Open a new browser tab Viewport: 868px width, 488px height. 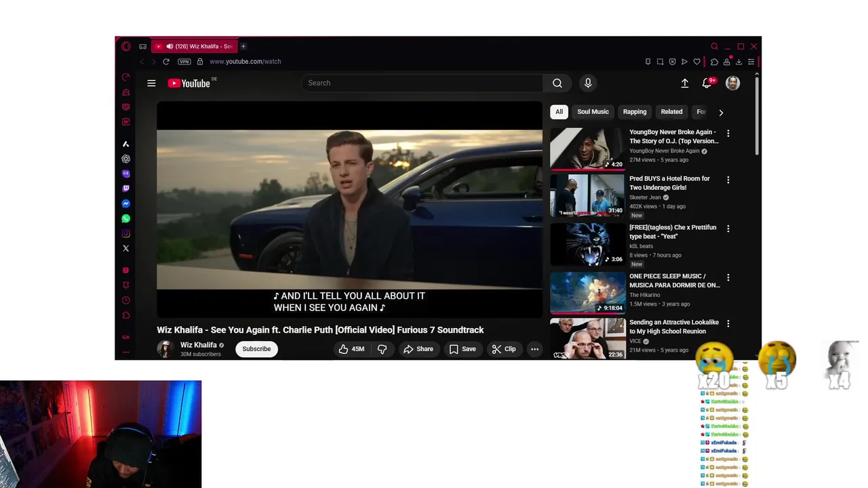(243, 46)
